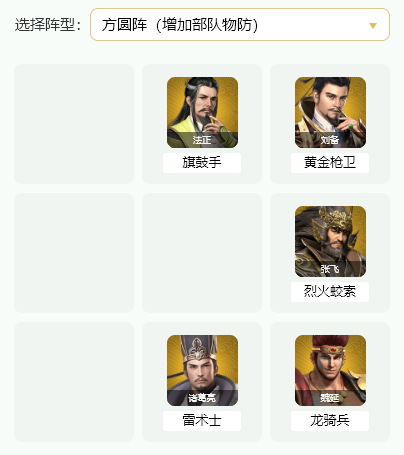Click the 法正 name tag on portrait
The image size is (404, 455).
202,140
